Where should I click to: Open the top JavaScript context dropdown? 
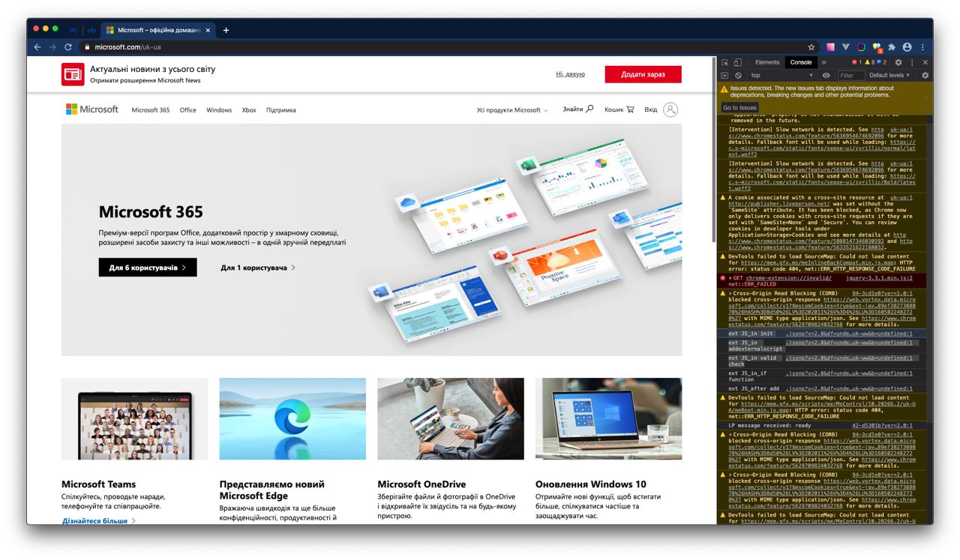(x=781, y=76)
